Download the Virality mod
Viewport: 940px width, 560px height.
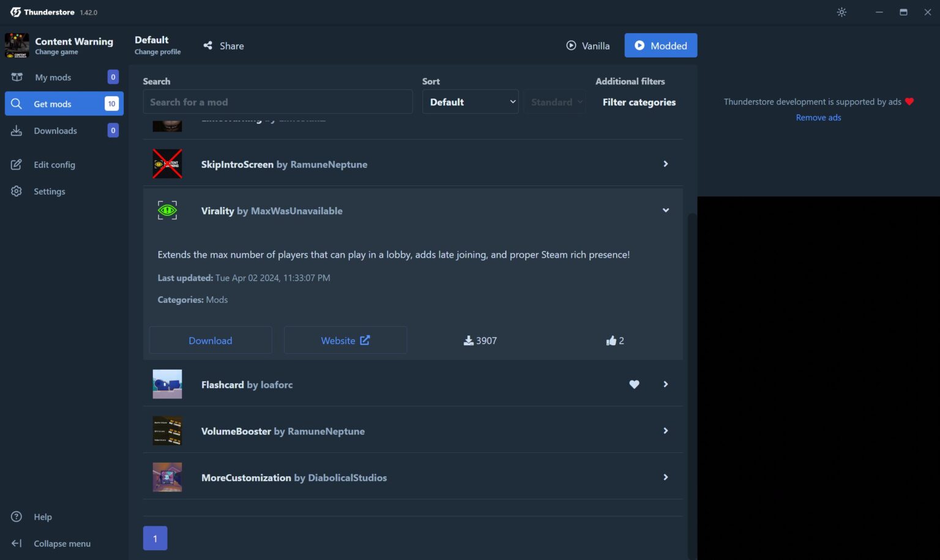(x=211, y=340)
